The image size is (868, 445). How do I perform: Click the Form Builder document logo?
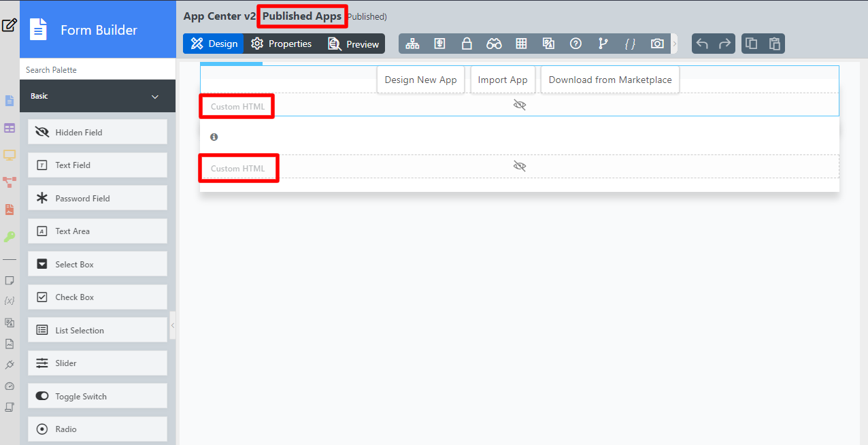coord(39,29)
